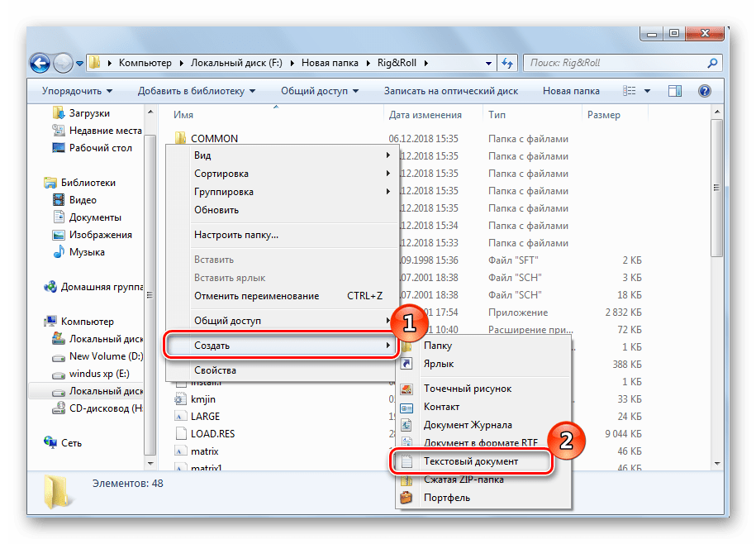The image size is (756, 544).
Task: Open the Упорядочить dropdown
Action: [x=77, y=91]
